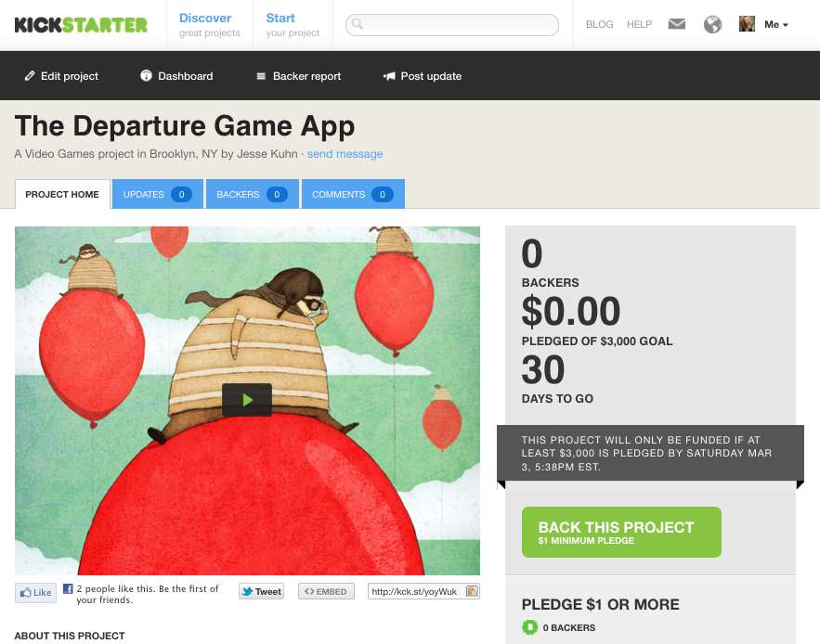
Task: Switch to the Comments tab
Action: click(353, 194)
